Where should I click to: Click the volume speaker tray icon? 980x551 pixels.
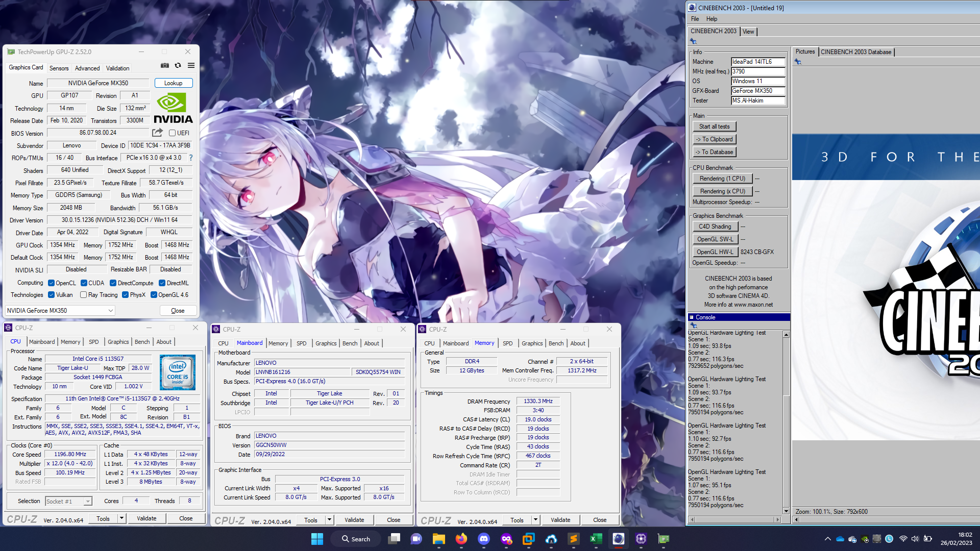tap(915, 539)
